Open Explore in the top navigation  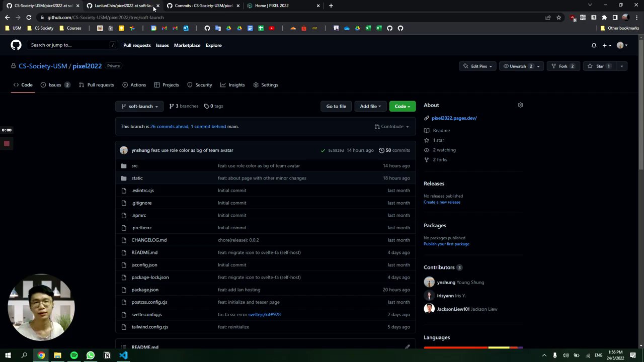[213, 45]
